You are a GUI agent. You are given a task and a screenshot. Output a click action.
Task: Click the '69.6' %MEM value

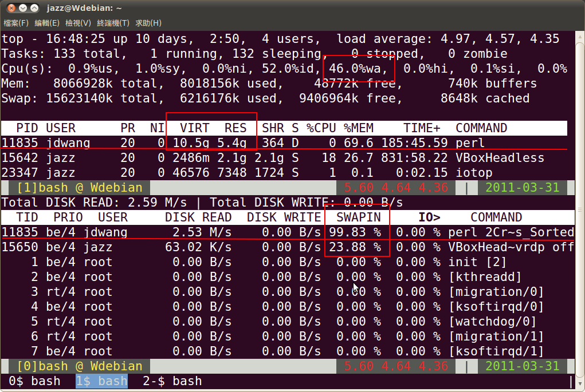pyautogui.click(x=359, y=143)
